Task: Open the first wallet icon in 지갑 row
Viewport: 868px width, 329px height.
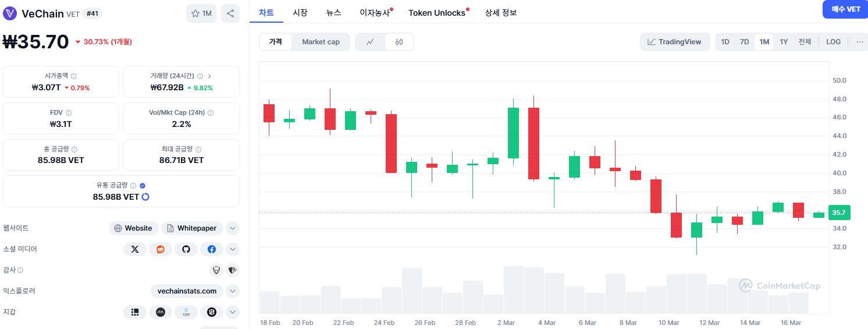Action: click(135, 312)
